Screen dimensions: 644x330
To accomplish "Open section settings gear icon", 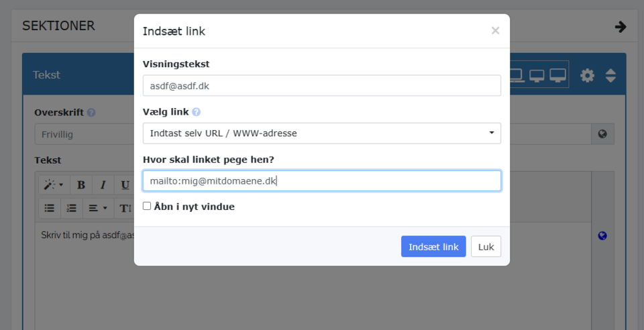I will tap(587, 75).
